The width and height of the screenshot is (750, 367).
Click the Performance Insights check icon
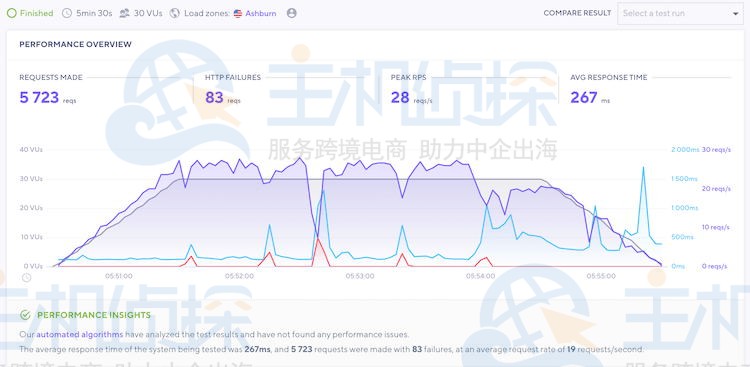coord(25,315)
